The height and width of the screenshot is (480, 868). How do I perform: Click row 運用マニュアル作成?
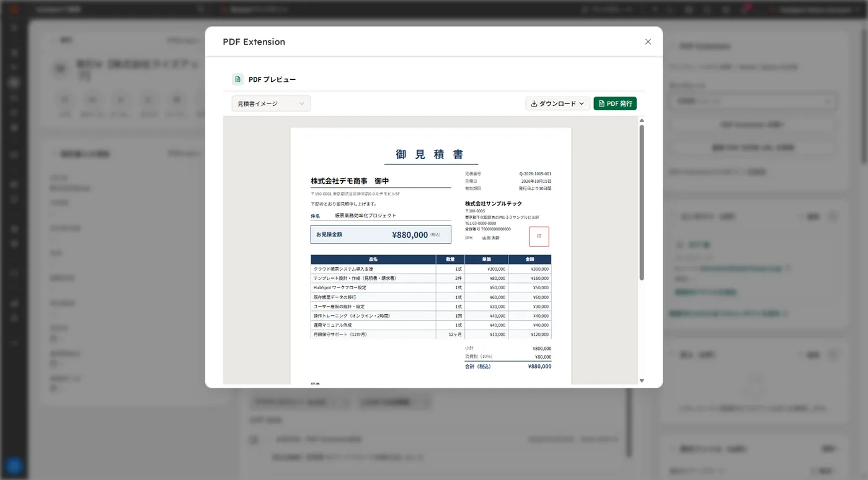click(431, 325)
